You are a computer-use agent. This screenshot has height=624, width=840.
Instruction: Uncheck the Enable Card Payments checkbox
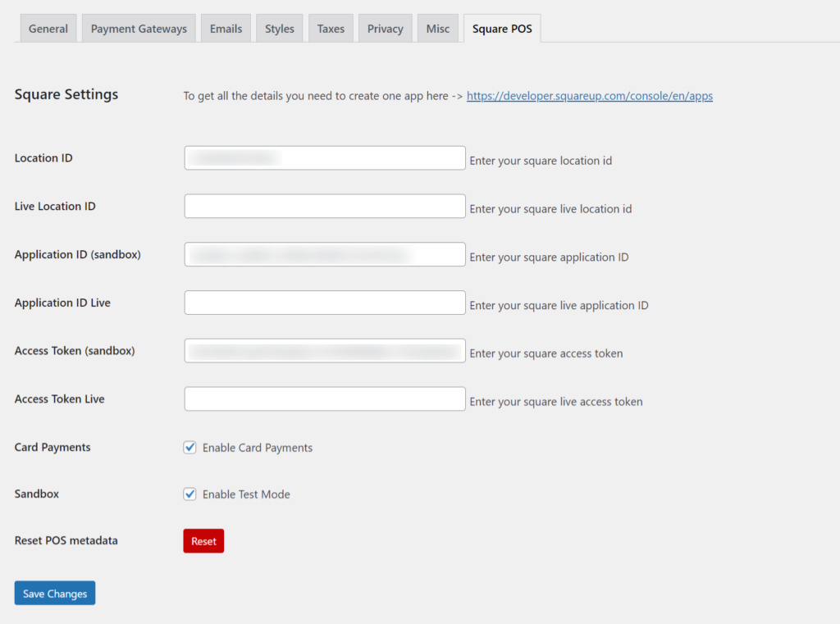pyautogui.click(x=190, y=448)
